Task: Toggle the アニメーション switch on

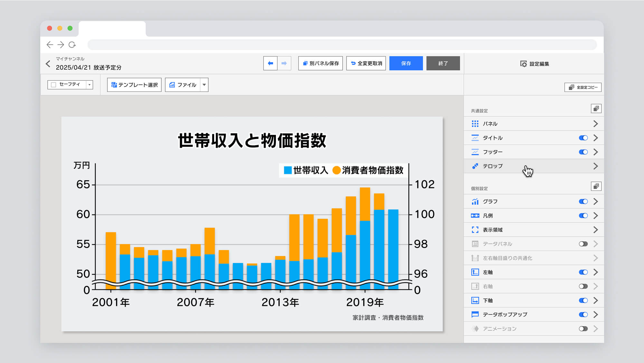Action: (x=583, y=329)
